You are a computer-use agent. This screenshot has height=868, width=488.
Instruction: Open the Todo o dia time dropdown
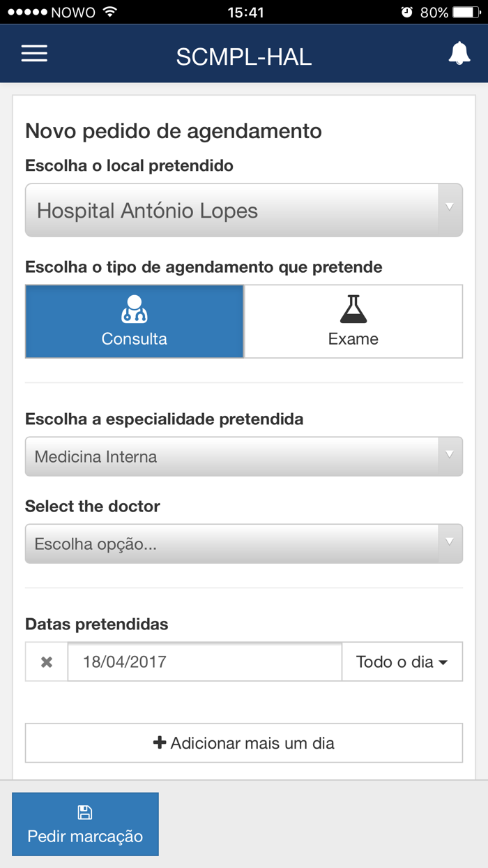[x=402, y=662]
